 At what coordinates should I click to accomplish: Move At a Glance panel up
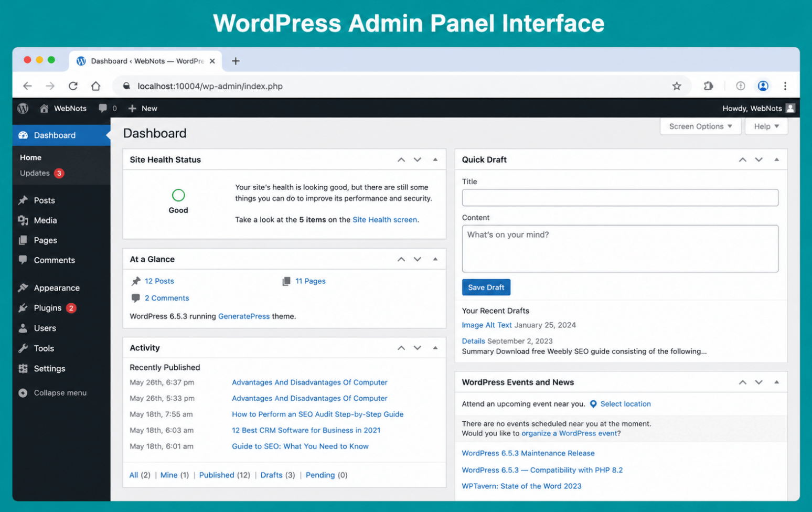pos(401,259)
